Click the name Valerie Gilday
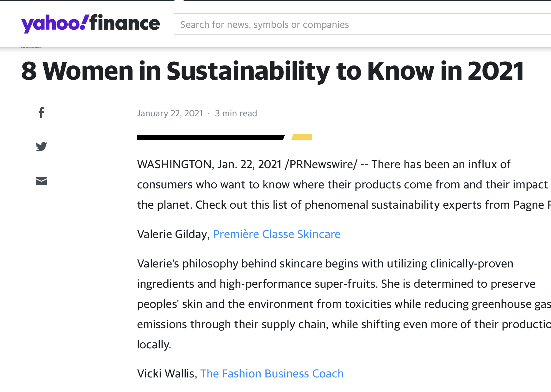551x392 pixels. (172, 234)
